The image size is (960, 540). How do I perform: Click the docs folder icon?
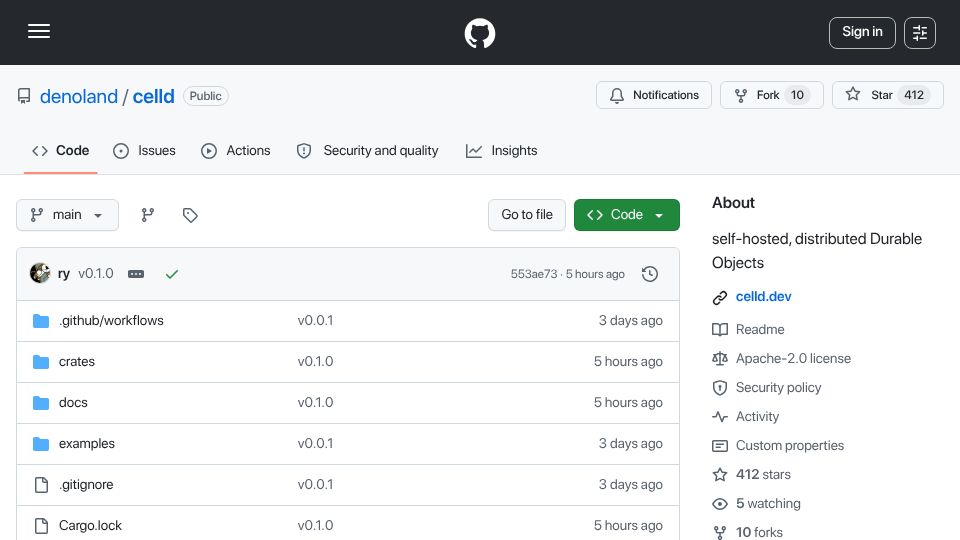pos(41,403)
